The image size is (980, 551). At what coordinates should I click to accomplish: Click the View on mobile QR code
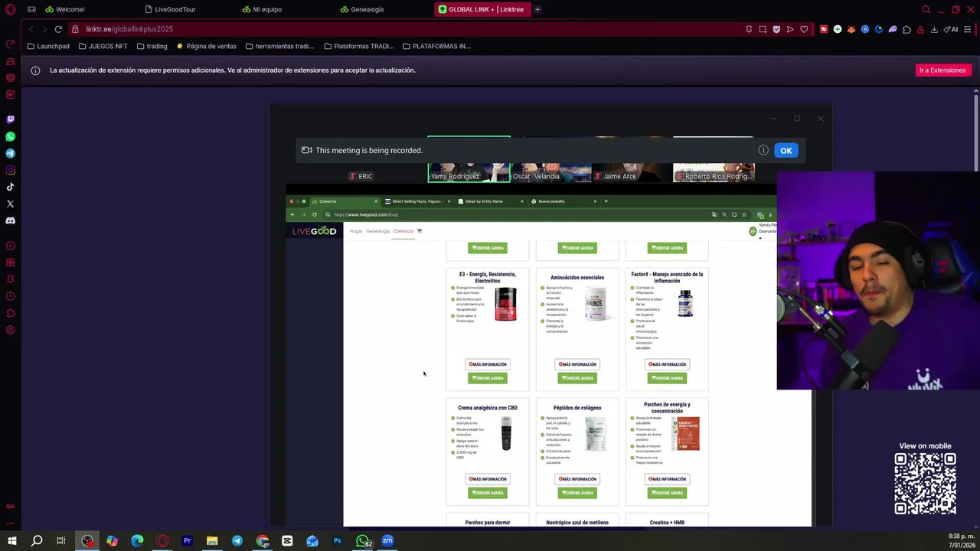[x=925, y=484]
